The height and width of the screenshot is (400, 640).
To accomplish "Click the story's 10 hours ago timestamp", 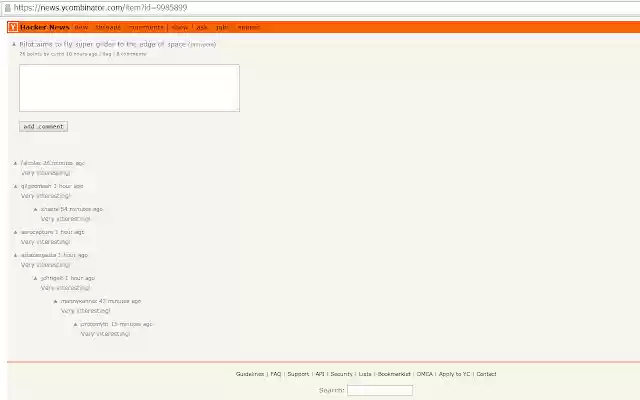I will coord(82,54).
